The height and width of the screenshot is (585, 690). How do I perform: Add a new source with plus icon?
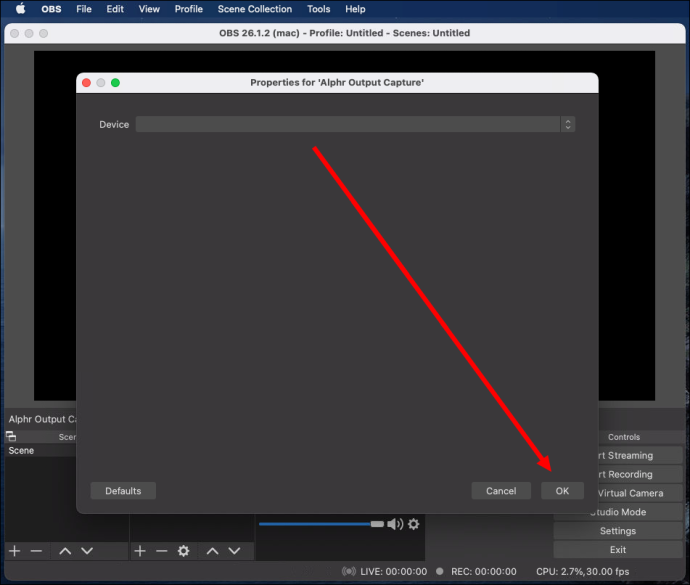(x=140, y=551)
